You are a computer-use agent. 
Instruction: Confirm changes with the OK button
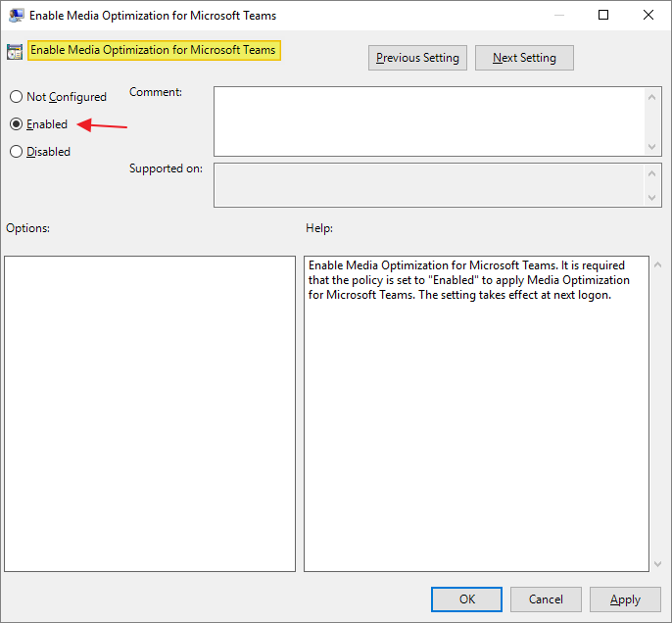[x=466, y=599]
